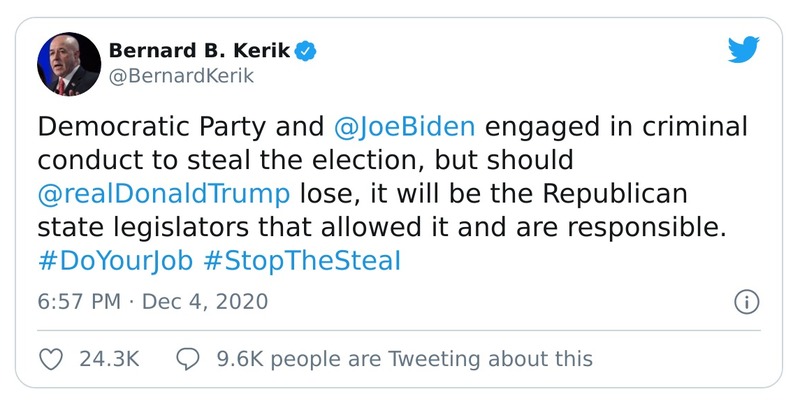This screenshot has width=800, height=408.
Task: Click the reply speech bubble icon
Action: [x=187, y=358]
